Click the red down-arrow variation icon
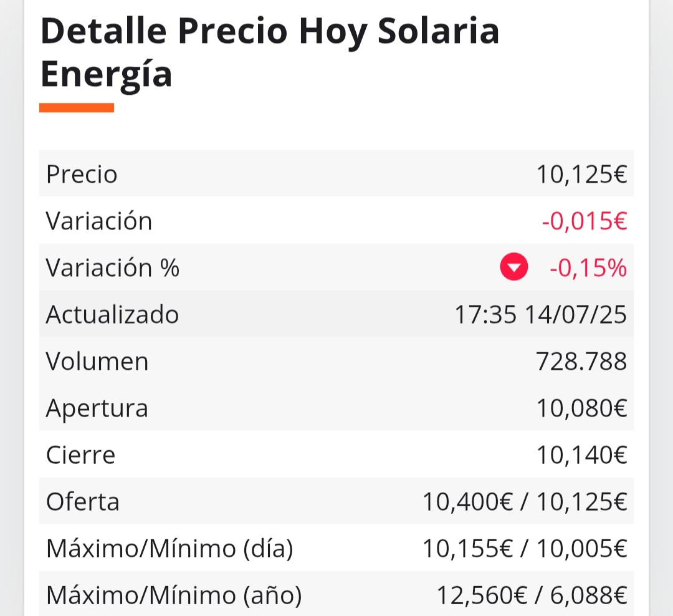The width and height of the screenshot is (673, 616). tap(513, 267)
